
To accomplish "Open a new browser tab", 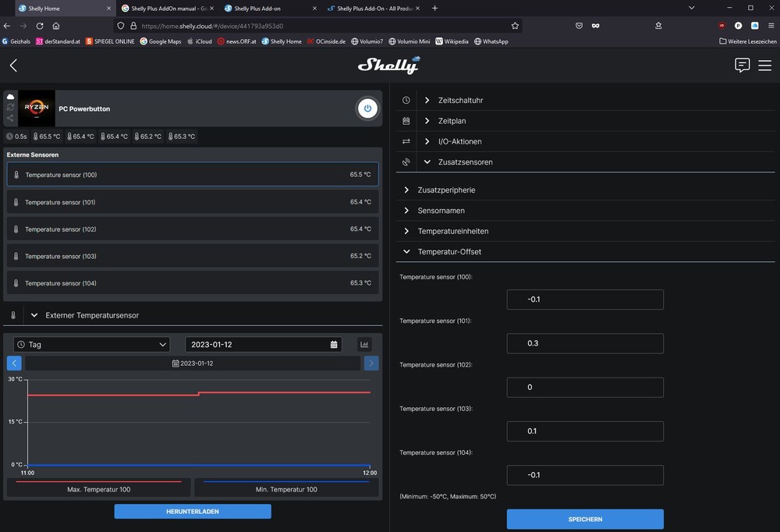I will (x=434, y=8).
